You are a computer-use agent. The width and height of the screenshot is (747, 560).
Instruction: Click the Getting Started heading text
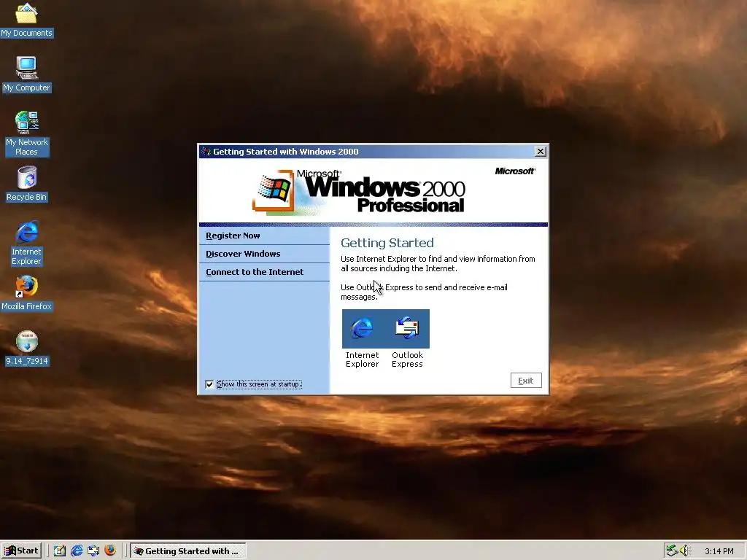[387, 243]
